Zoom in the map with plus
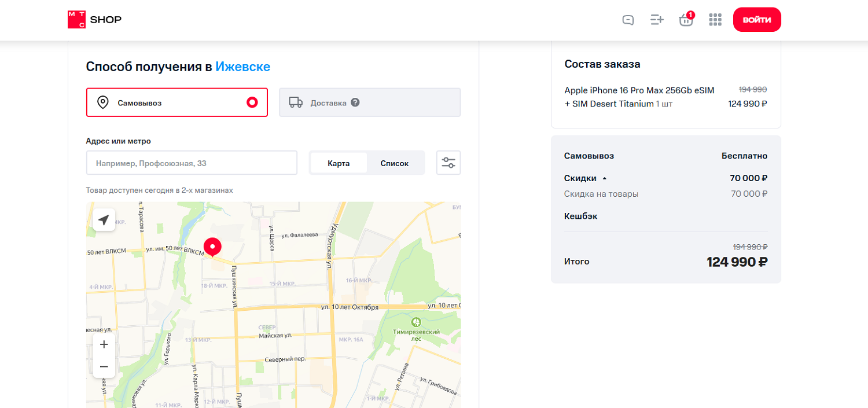 point(104,344)
